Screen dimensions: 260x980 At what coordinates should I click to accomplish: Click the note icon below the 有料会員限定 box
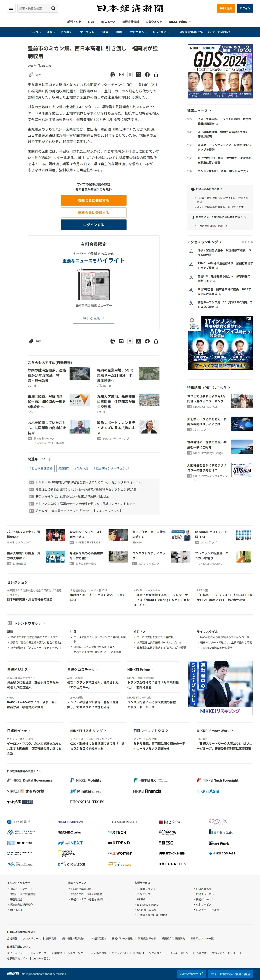(x=130, y=341)
